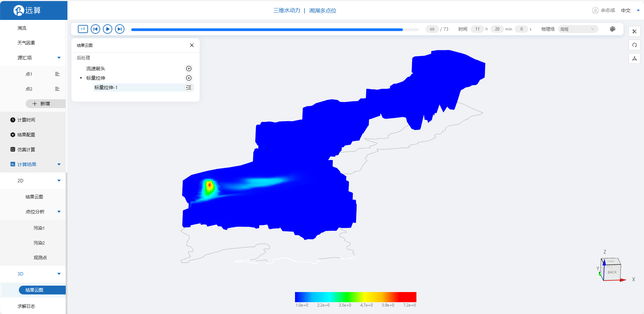Collapse the 3D section arrow
This screenshot has width=644, height=314.
pyautogui.click(x=59, y=274)
